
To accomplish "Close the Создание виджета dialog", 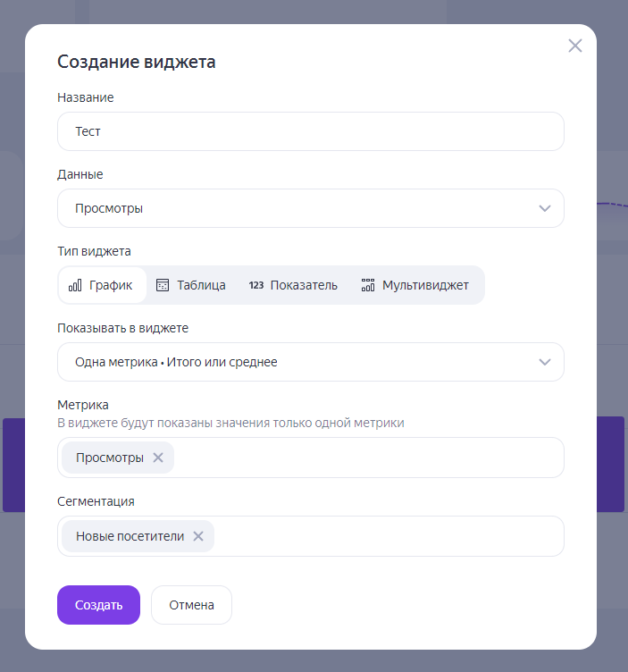I will click(575, 46).
